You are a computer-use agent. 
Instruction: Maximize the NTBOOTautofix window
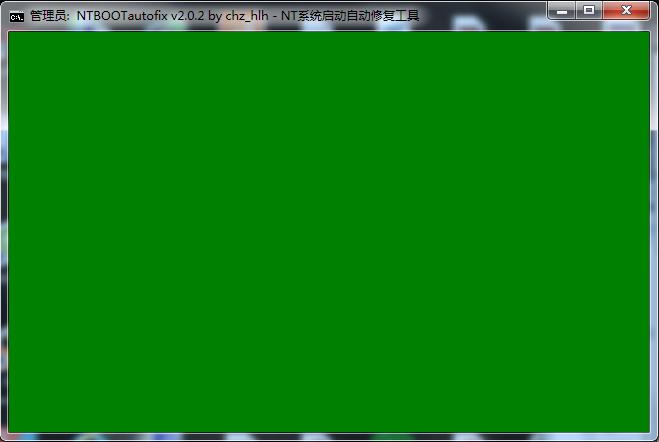589,10
